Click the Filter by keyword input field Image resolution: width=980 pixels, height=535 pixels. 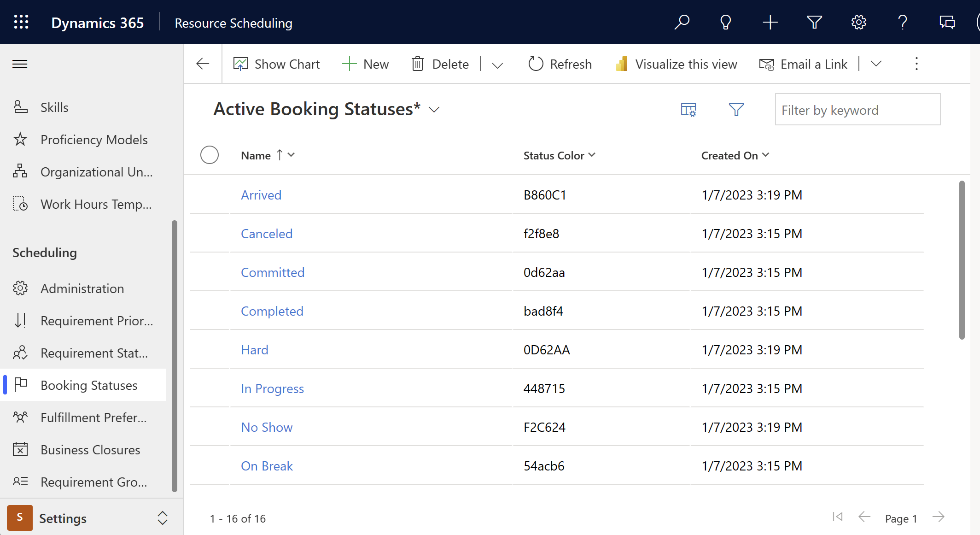(855, 110)
